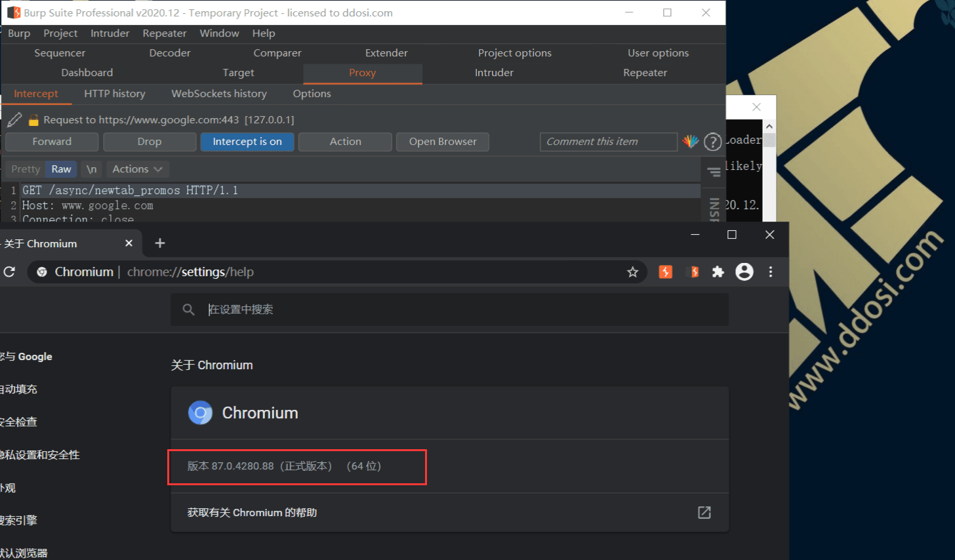Open the profile avatar icon in Chromium
Image resolution: width=955 pixels, height=560 pixels.
click(x=744, y=271)
